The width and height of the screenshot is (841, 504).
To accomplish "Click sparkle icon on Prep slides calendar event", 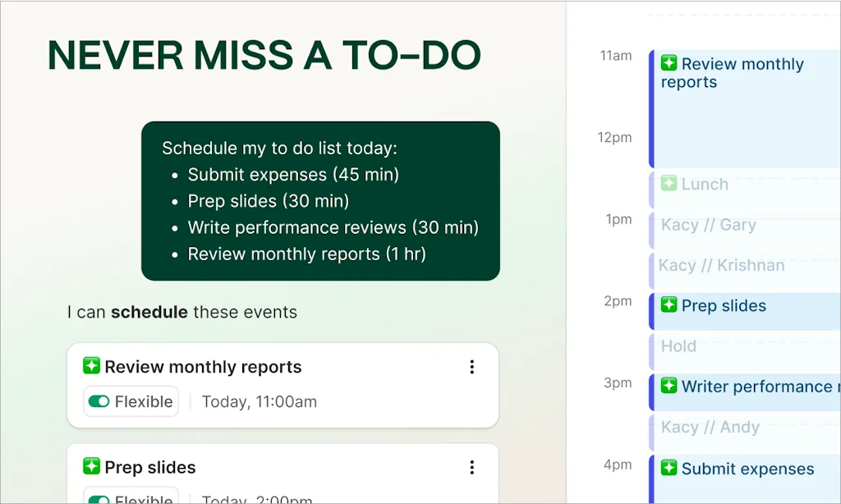I will [669, 305].
